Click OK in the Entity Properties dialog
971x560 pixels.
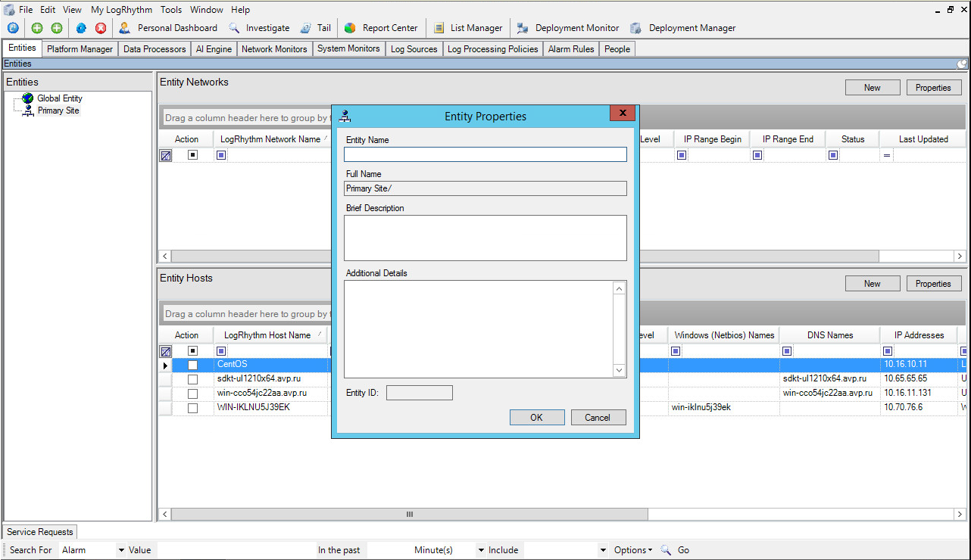pyautogui.click(x=537, y=417)
